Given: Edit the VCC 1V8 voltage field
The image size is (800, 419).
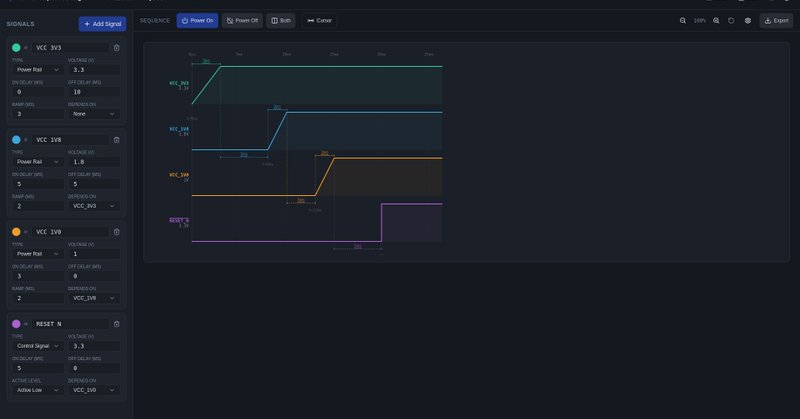Looking at the screenshot, I should pyautogui.click(x=94, y=161).
